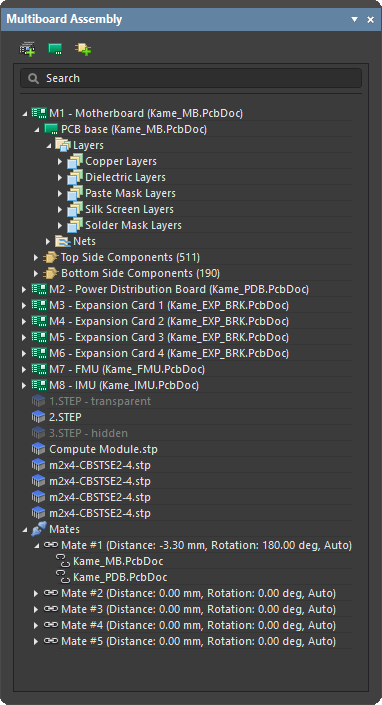Click the green PCB board toolbar icon
382x705 pixels.
(x=55, y=49)
